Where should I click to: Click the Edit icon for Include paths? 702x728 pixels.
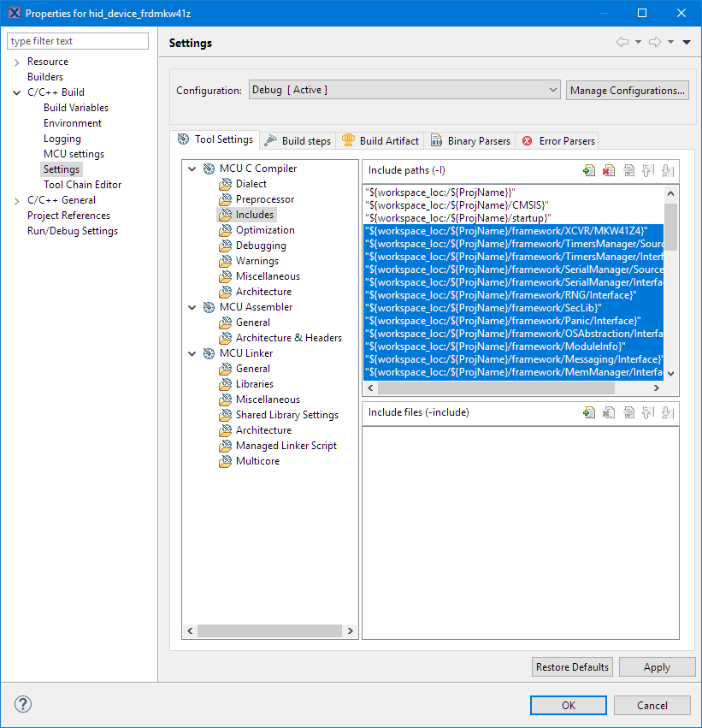tap(628, 170)
